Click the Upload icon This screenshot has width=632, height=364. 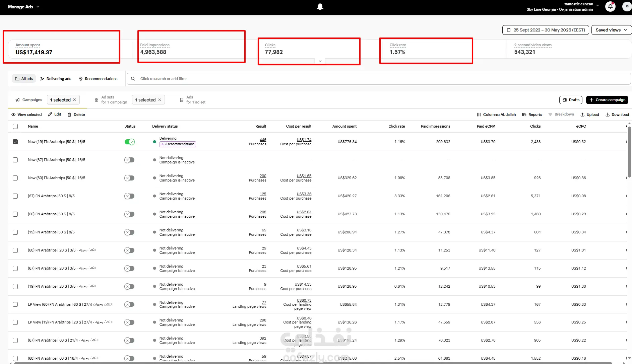pos(582,115)
